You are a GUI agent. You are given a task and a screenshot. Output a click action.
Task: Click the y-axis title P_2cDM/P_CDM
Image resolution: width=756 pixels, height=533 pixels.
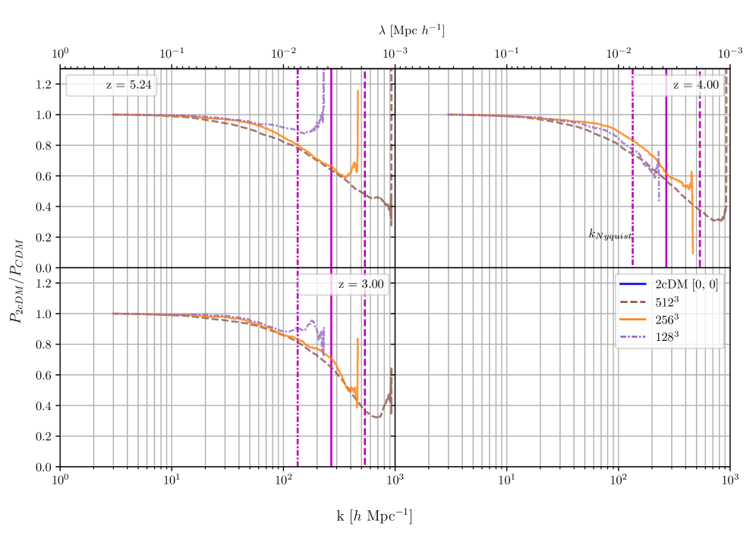click(16, 281)
